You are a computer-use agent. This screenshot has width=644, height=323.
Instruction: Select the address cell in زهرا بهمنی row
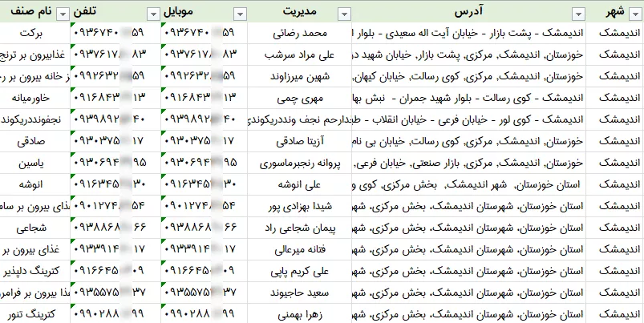pyautogui.click(x=468, y=314)
